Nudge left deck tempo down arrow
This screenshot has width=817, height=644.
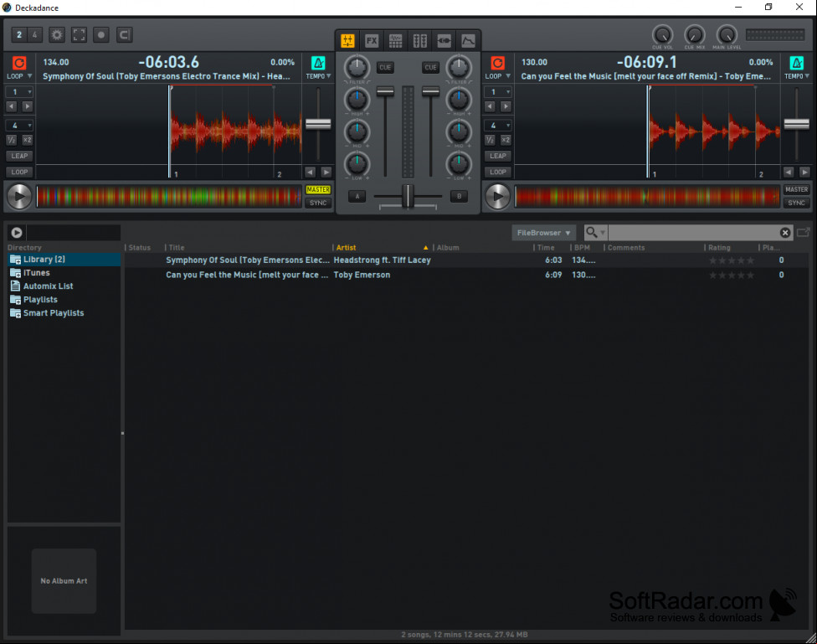point(310,172)
